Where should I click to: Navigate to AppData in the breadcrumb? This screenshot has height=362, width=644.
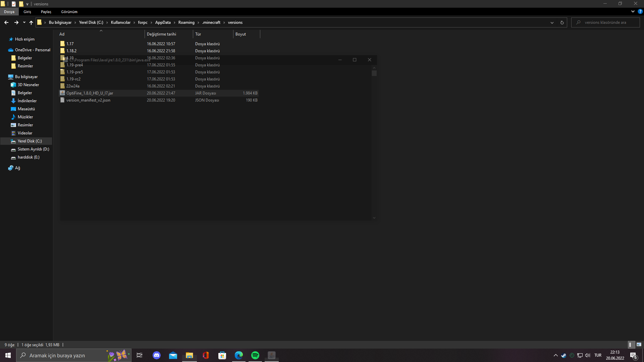click(x=163, y=22)
